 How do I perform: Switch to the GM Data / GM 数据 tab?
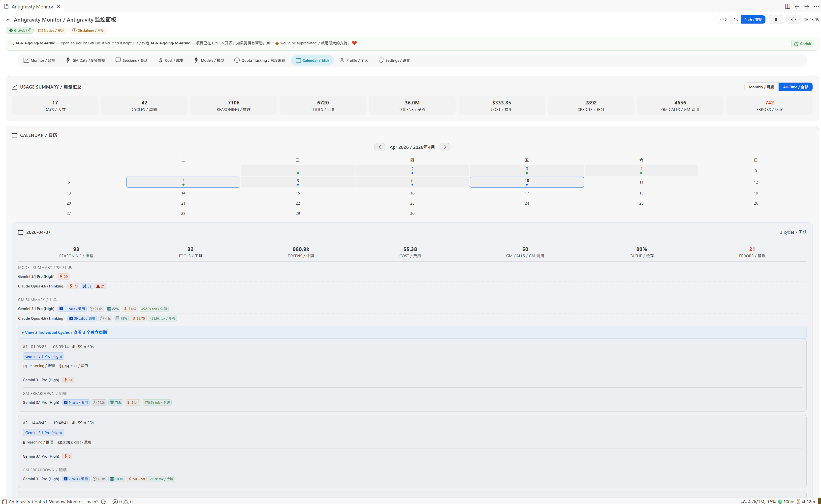coord(85,60)
